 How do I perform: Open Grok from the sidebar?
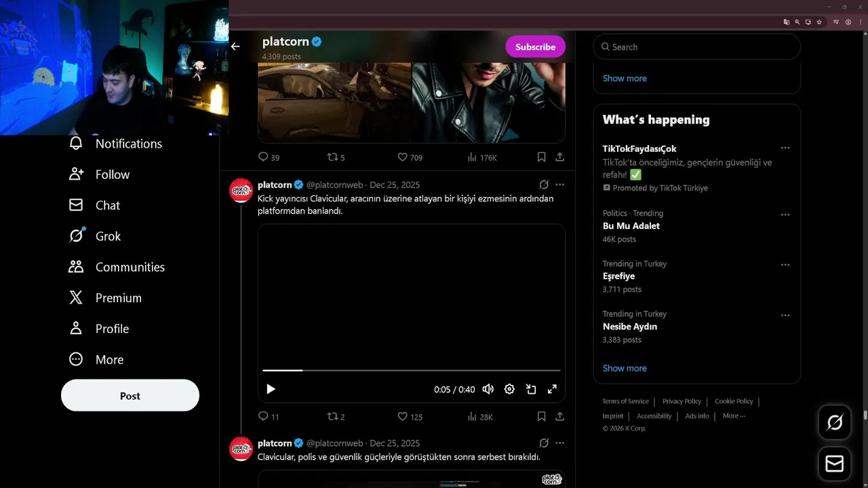tap(96, 236)
